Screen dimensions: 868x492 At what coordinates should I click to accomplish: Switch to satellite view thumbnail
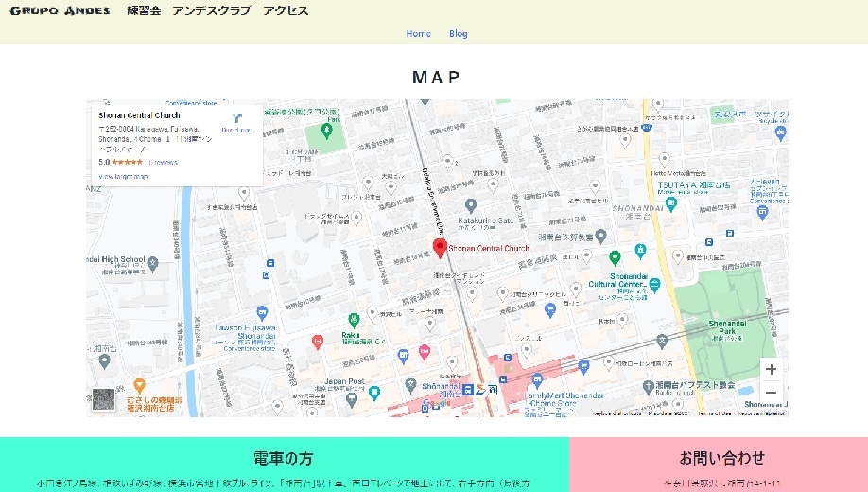(x=103, y=399)
